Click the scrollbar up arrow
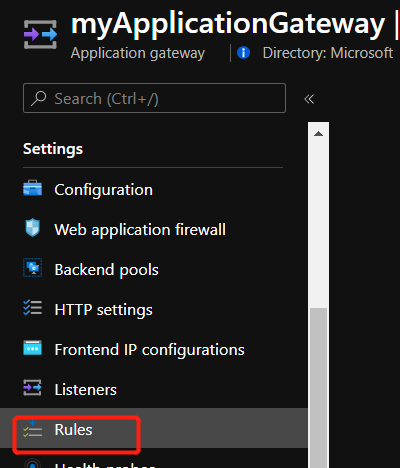Image resolution: width=400 pixels, height=468 pixels. point(318,134)
